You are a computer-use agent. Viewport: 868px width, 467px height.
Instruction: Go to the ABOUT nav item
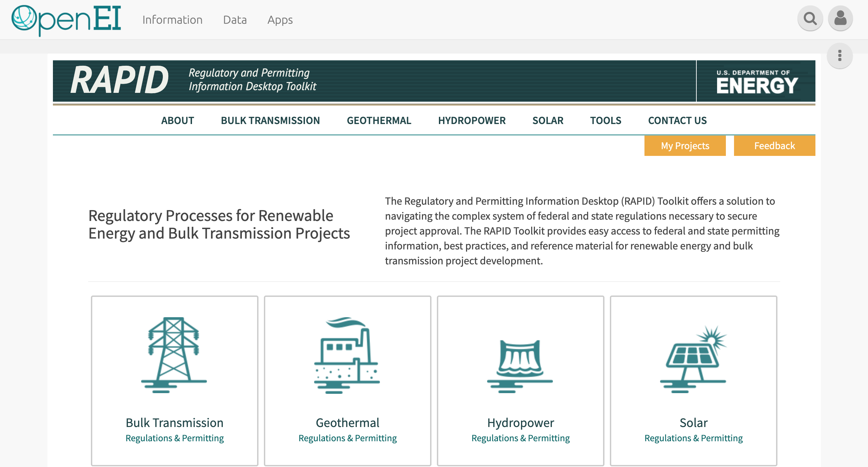(x=178, y=120)
